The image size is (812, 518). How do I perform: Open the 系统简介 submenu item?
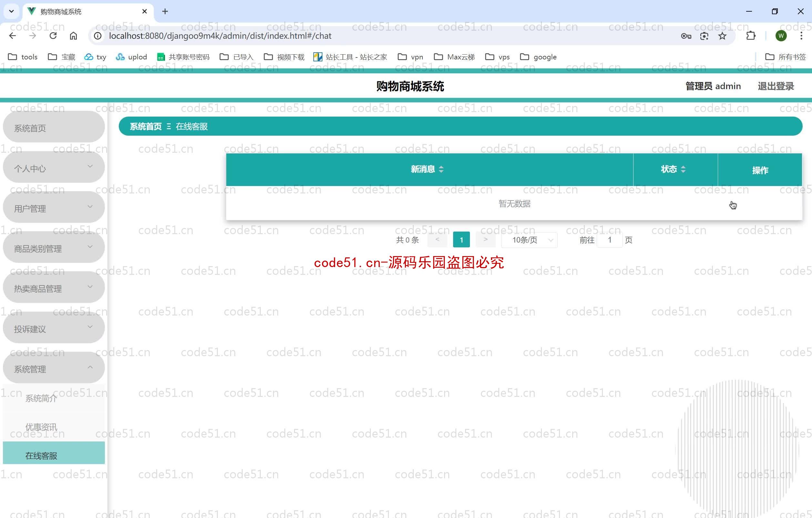click(54, 399)
